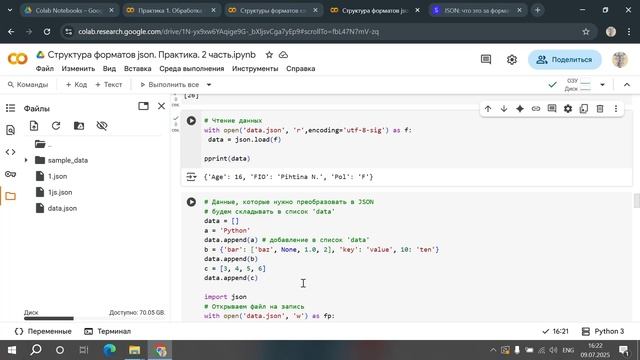Expand the sample_data folder
The height and width of the screenshot is (360, 640).
pos(26,160)
